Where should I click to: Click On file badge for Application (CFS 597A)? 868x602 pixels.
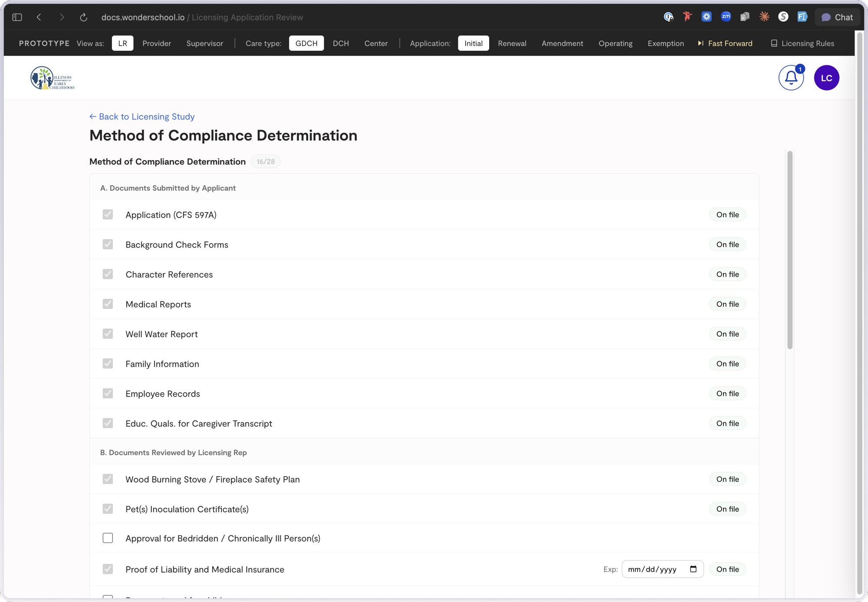[x=727, y=215]
